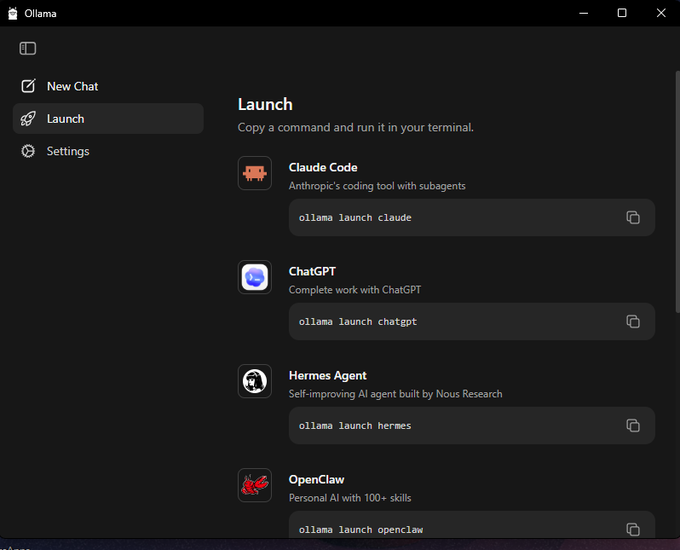
Task: Click the ChatGPT title
Action: 312,272
